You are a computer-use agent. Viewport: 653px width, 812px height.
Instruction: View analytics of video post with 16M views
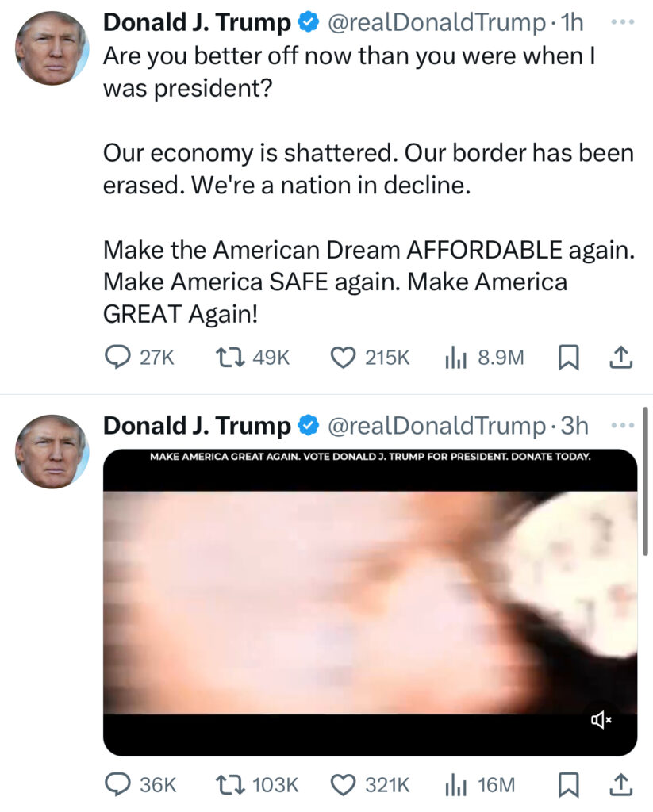click(x=480, y=784)
